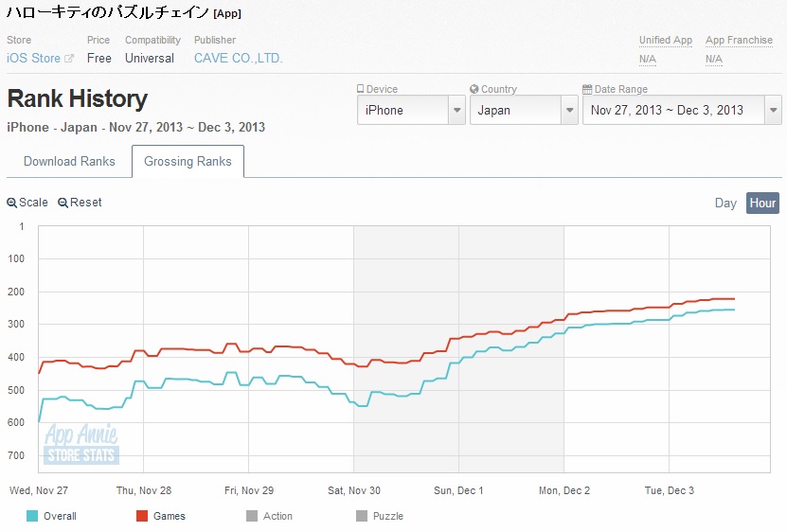Click the globe icon next to Country
The width and height of the screenshot is (787, 532).
(474, 89)
